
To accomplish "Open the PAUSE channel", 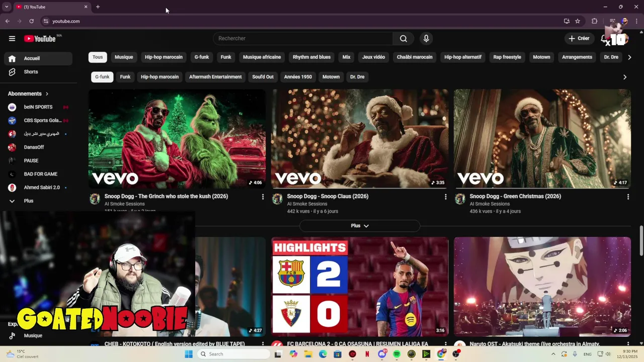I will [x=38, y=161].
